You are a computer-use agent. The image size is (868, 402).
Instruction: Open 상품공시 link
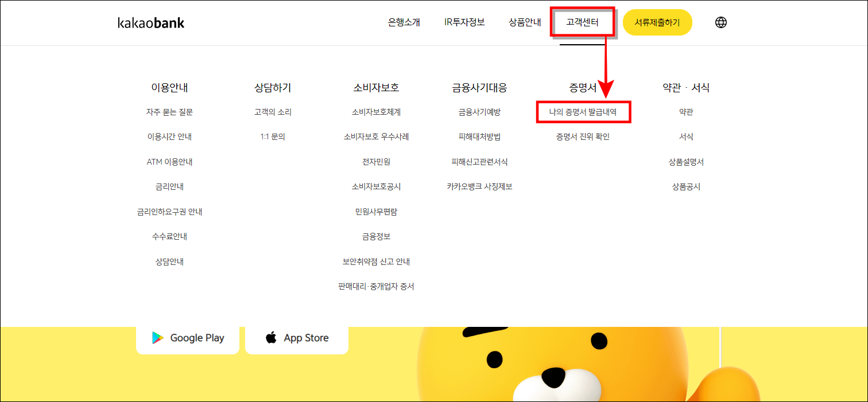pos(686,186)
